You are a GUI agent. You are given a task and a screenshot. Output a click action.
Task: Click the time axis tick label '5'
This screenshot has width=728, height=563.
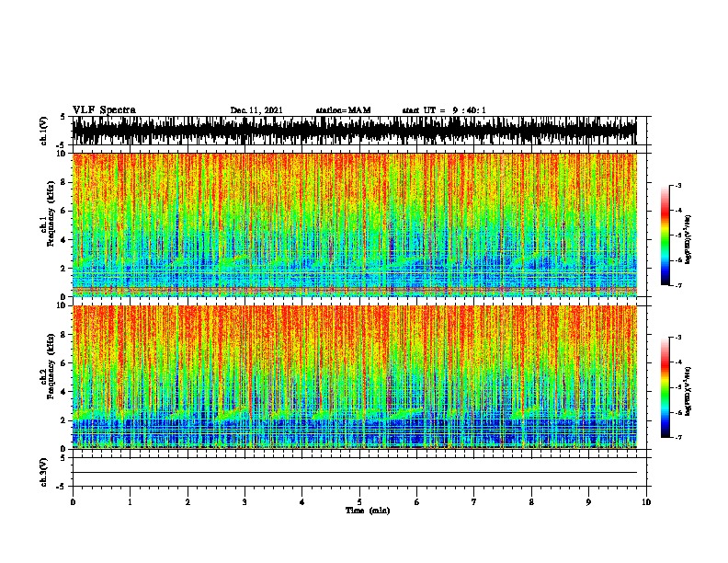359,502
